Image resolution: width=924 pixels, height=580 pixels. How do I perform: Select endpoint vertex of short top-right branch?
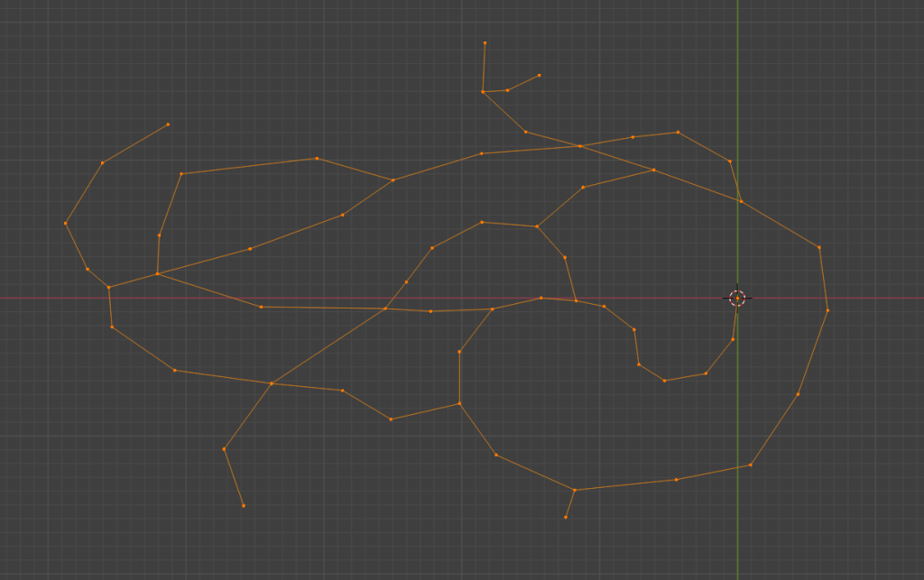(x=540, y=76)
